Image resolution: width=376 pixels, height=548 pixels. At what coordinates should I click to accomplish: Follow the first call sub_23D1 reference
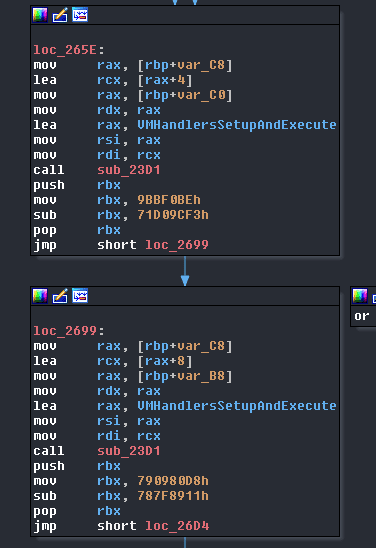[129, 170]
